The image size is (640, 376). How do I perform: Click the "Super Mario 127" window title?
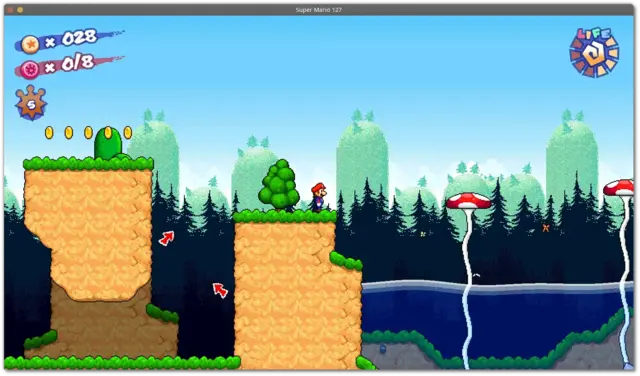(319, 10)
